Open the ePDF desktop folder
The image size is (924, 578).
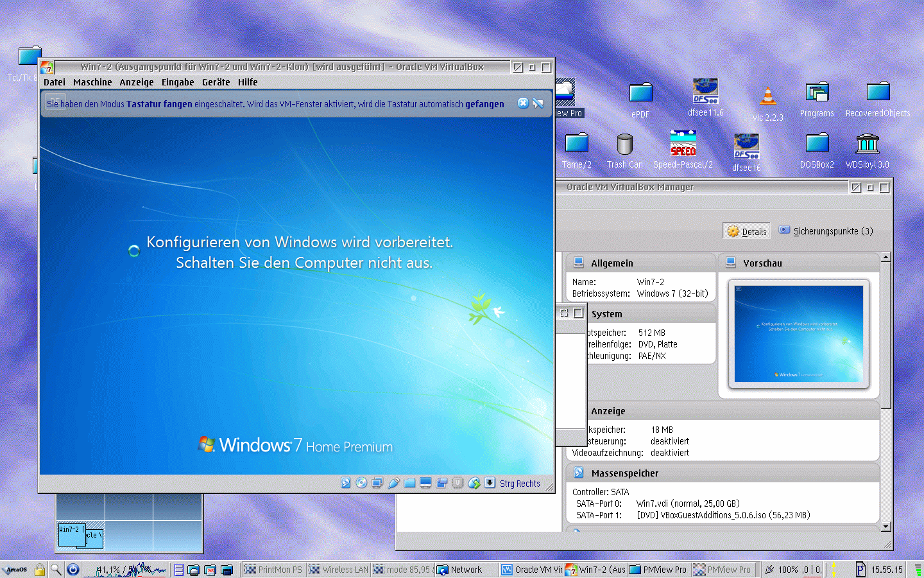click(x=640, y=100)
